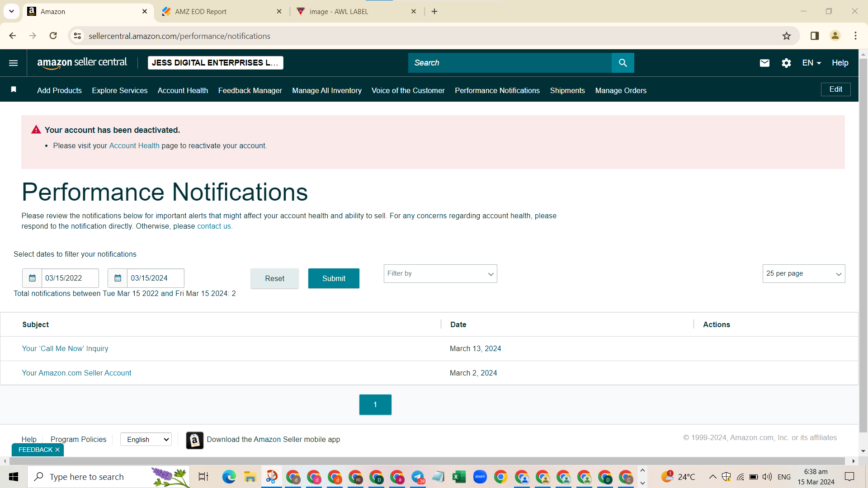
Task: Open Task View on the taskbar
Action: pyautogui.click(x=203, y=477)
